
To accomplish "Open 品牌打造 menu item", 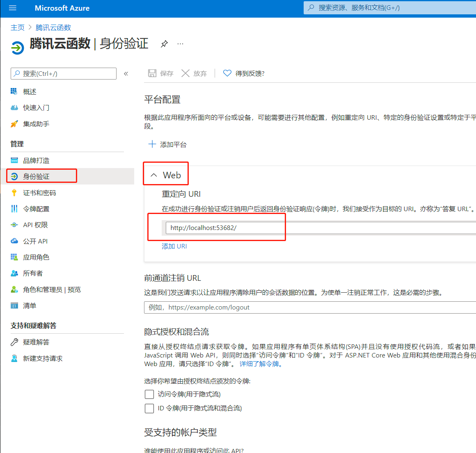I will coord(36,161).
